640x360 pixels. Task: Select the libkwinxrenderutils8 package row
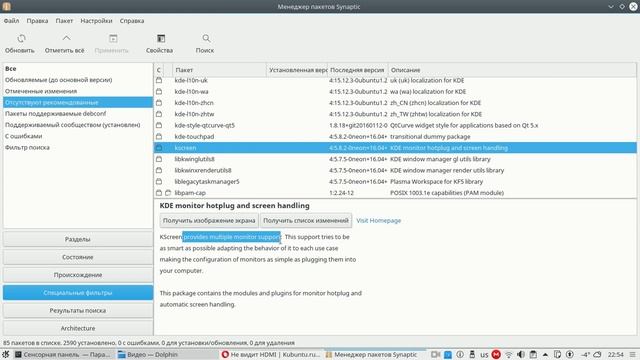(x=395, y=170)
